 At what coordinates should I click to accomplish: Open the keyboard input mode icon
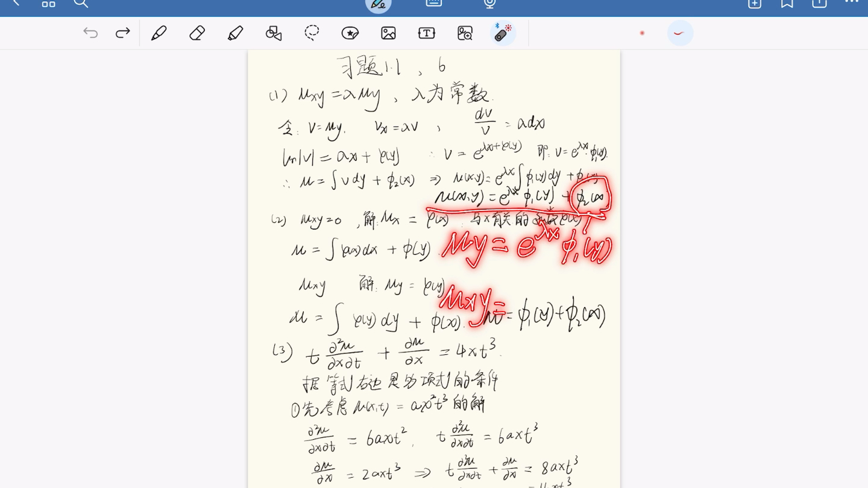[x=434, y=3]
